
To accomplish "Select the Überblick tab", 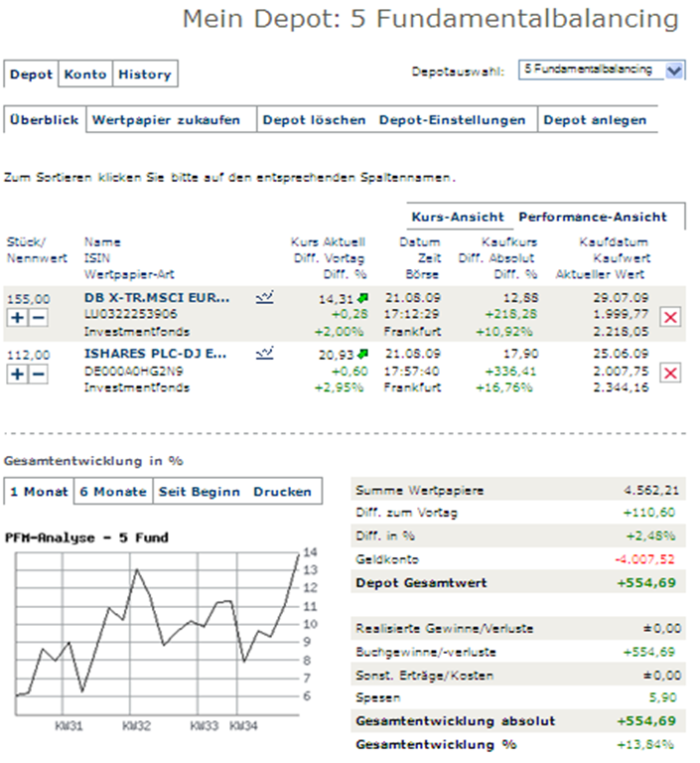I will tap(45, 119).
